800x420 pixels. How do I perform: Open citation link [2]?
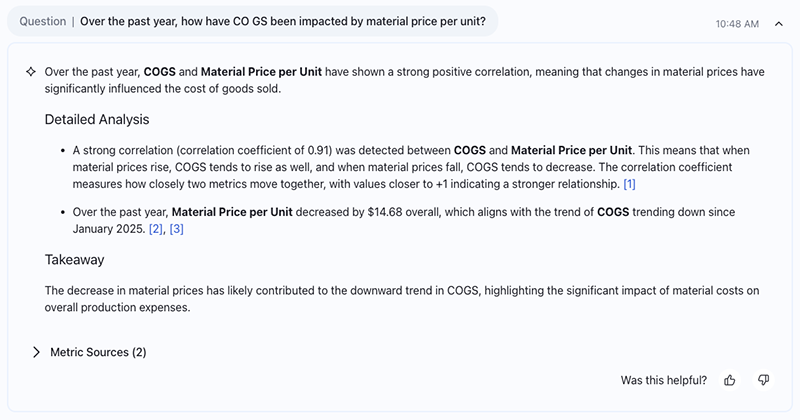click(x=155, y=229)
